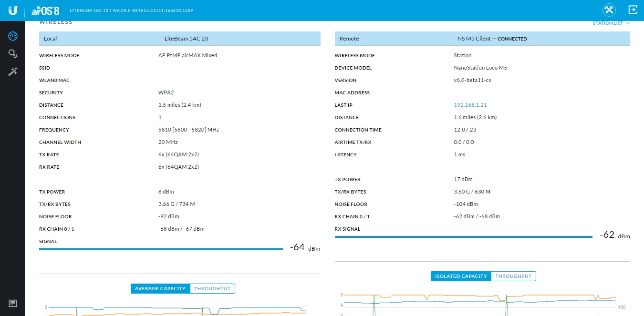Viewport: 644px width, 316px height.
Task: Select the TX Rate 6x value
Action: [x=178, y=154]
